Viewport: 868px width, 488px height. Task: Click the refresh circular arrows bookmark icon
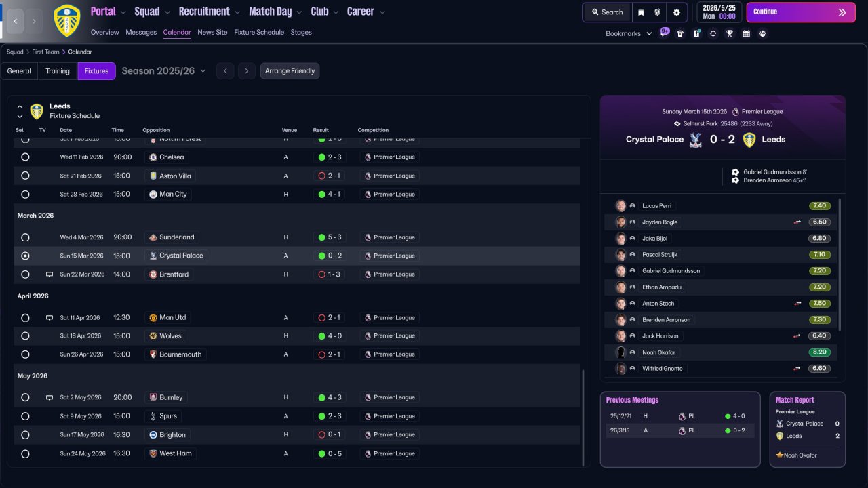point(713,33)
